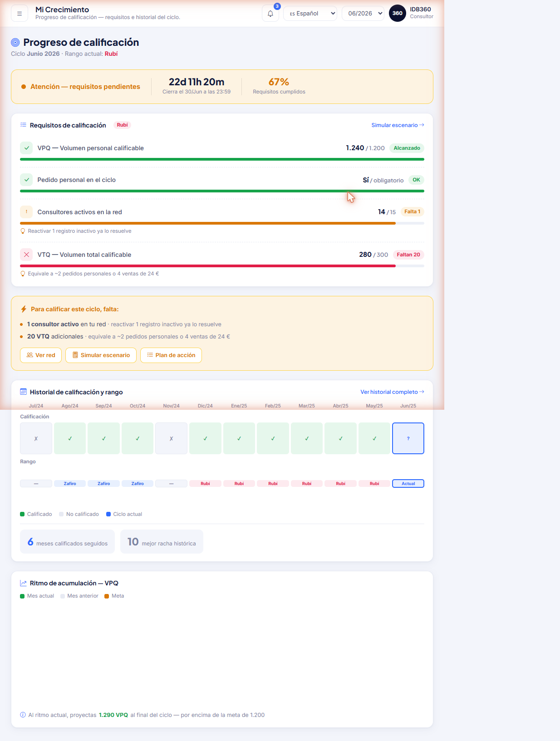Click the Faltan 20 status badge
This screenshot has height=741, width=560.
[408, 255]
